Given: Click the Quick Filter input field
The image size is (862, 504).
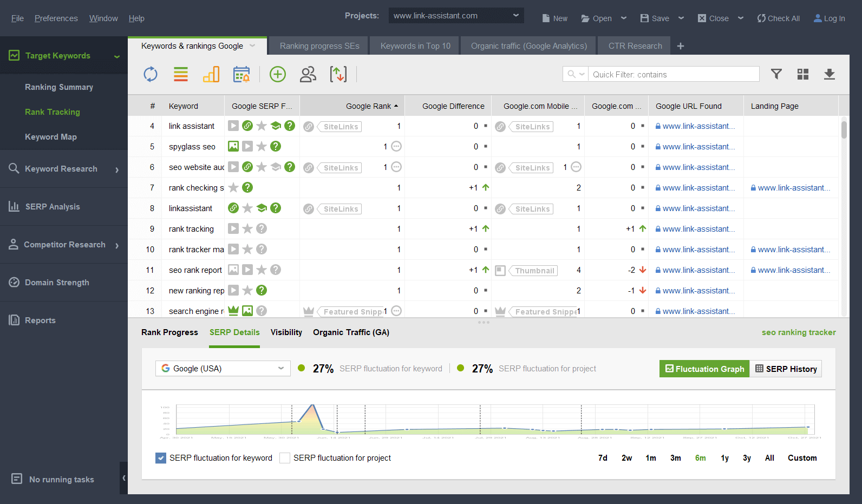Looking at the screenshot, I should (x=674, y=74).
